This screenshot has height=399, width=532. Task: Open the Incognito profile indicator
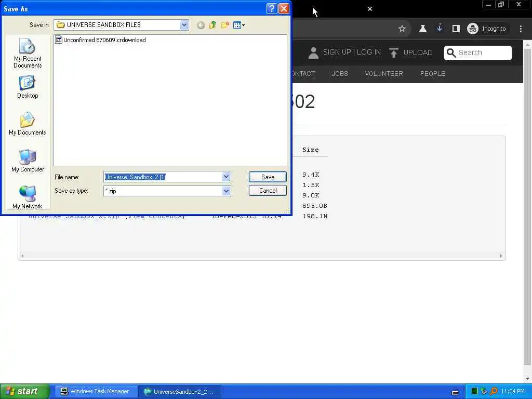click(x=487, y=29)
